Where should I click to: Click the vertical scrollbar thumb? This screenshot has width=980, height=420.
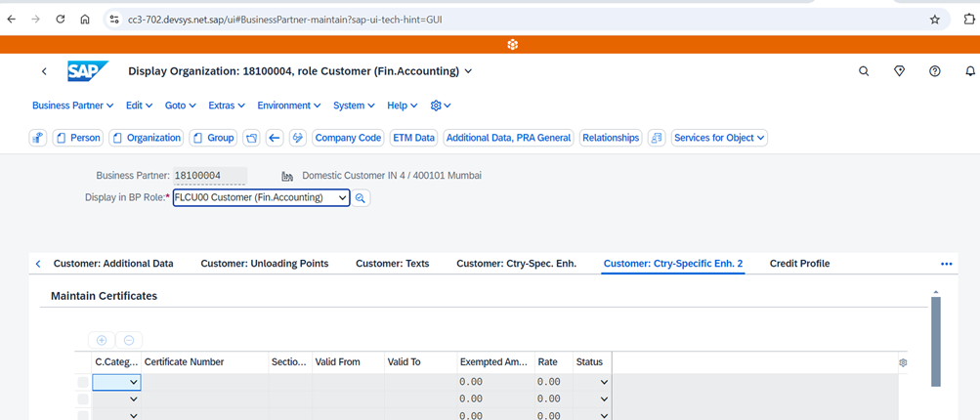936,341
